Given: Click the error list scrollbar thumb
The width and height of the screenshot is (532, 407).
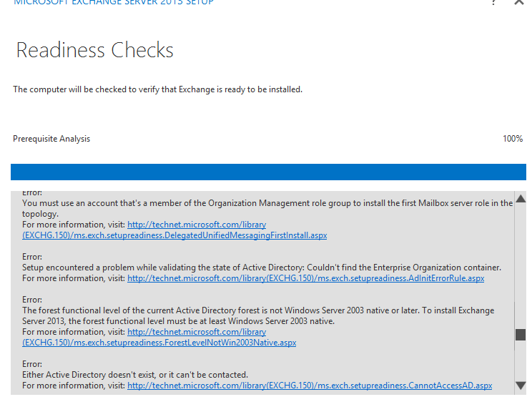Looking at the screenshot, I should click(x=521, y=334).
